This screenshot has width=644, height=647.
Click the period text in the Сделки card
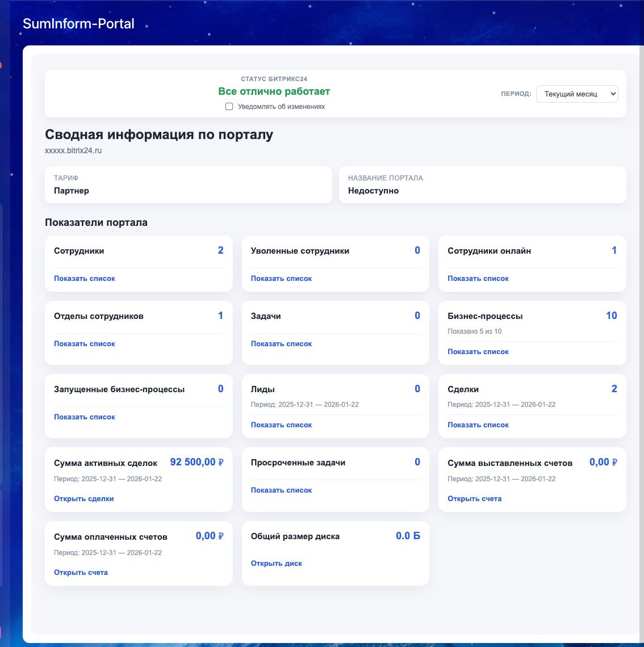click(501, 404)
